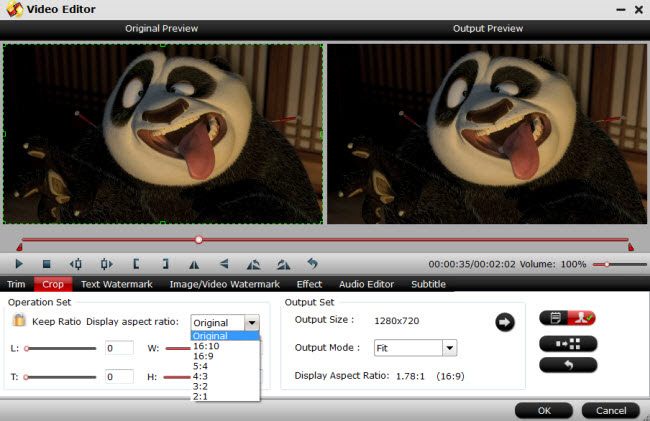
Task: Open the Trim tab
Action: (x=16, y=284)
